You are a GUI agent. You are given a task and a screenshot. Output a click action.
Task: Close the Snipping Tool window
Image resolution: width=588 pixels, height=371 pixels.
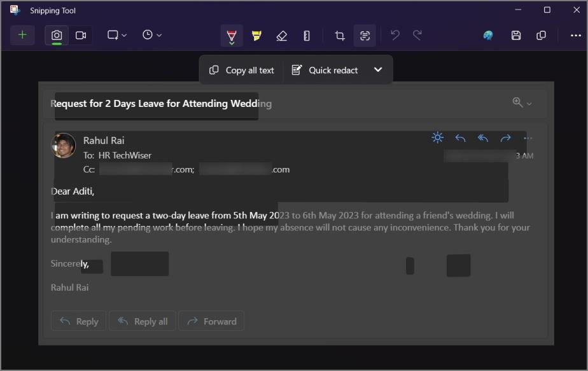[577, 10]
